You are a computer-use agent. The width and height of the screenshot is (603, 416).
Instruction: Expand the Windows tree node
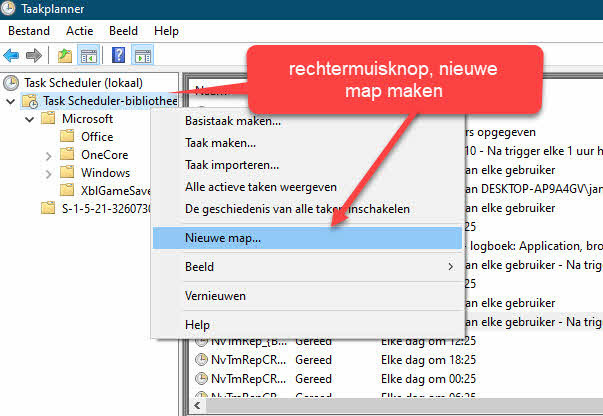tap(48, 174)
